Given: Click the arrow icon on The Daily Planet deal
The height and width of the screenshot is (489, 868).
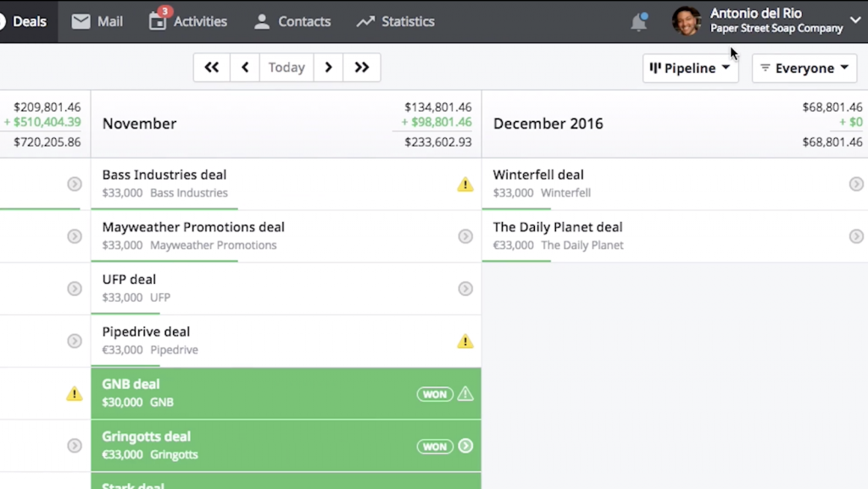Looking at the screenshot, I should (856, 236).
